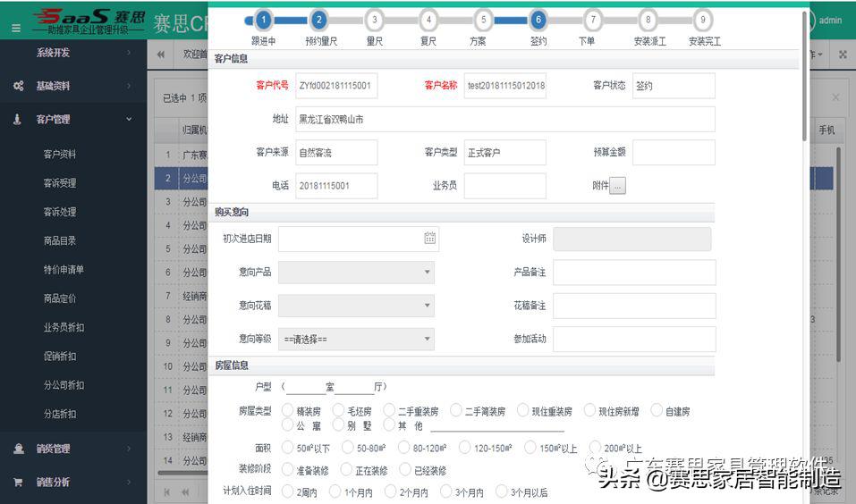
Task: Click the 地址 input field
Action: [505, 119]
